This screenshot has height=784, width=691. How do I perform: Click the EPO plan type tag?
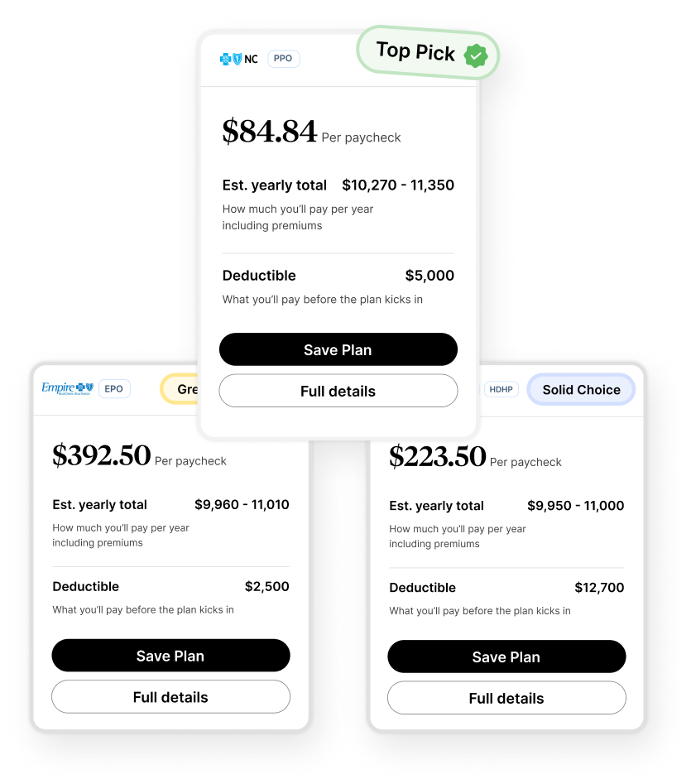point(114,388)
